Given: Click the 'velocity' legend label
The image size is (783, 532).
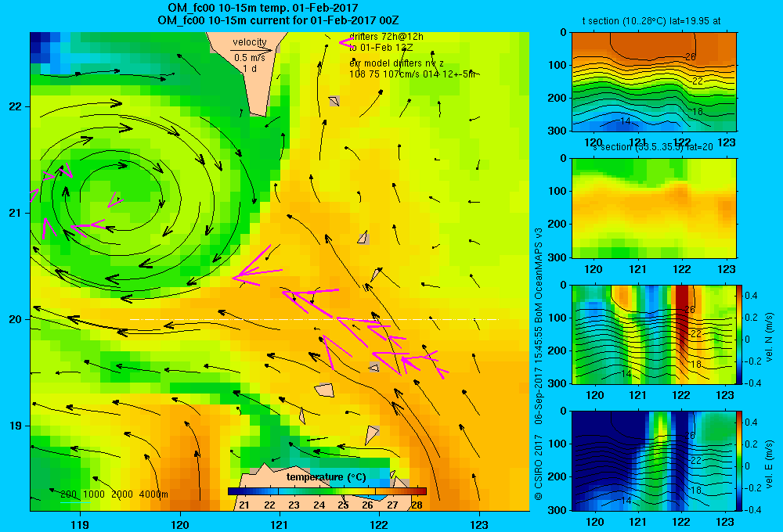Looking at the screenshot, I should (250, 42).
